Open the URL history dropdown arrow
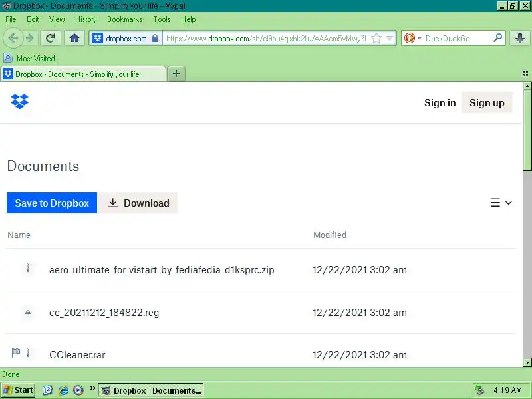Image resolution: width=532 pixels, height=399 pixels. coord(390,39)
